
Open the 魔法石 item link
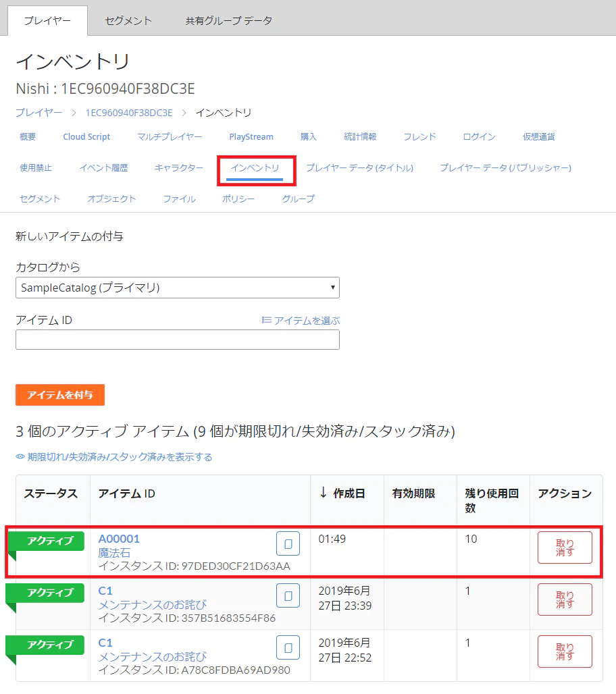(x=114, y=553)
